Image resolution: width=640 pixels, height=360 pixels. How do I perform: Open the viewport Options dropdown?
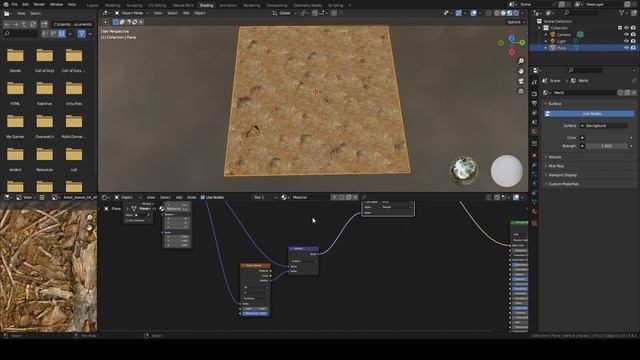(x=516, y=22)
